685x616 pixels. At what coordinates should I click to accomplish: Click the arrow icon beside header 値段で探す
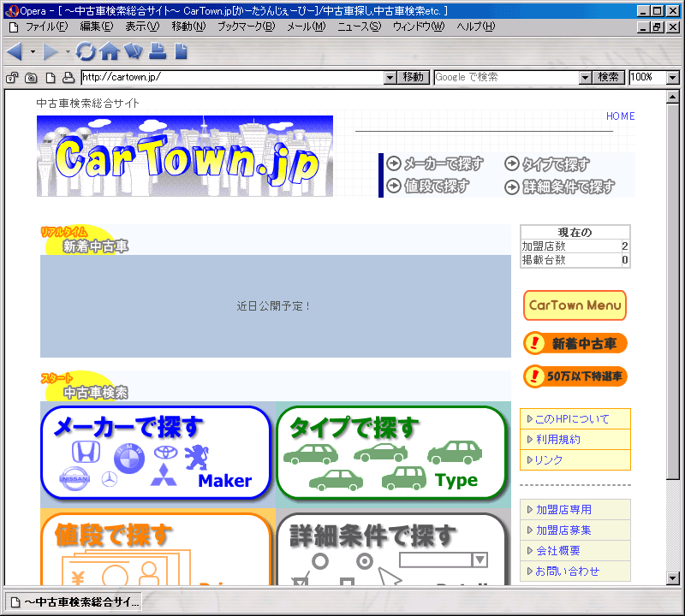[394, 186]
